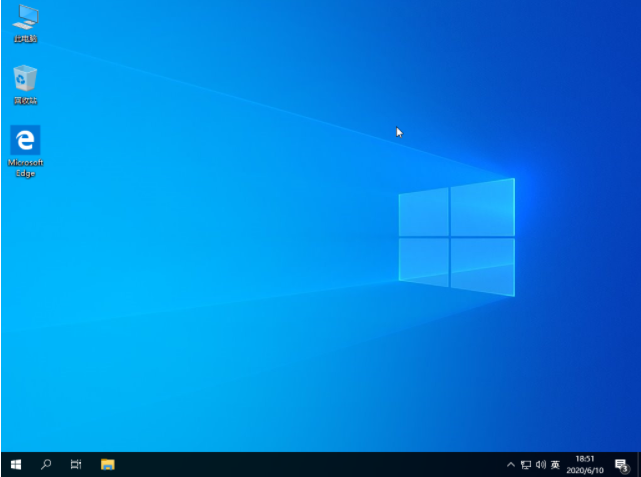Open the Windows Start menu
Viewport: 641px width, 477px height.
(x=16, y=464)
